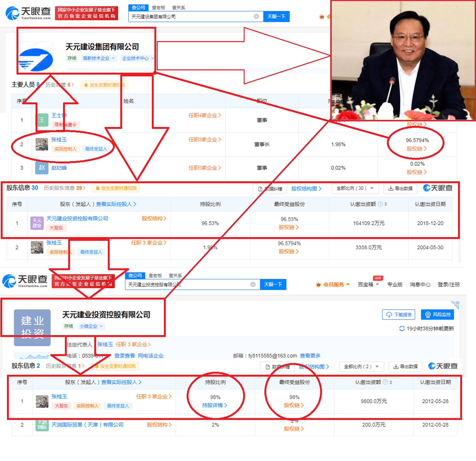Select the top 查公司 tab

click(x=138, y=8)
